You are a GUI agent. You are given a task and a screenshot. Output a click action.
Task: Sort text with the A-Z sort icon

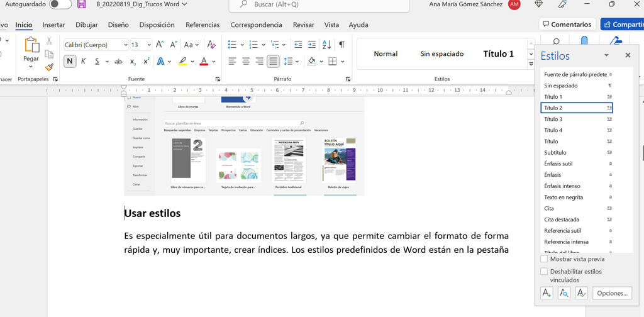326,45
